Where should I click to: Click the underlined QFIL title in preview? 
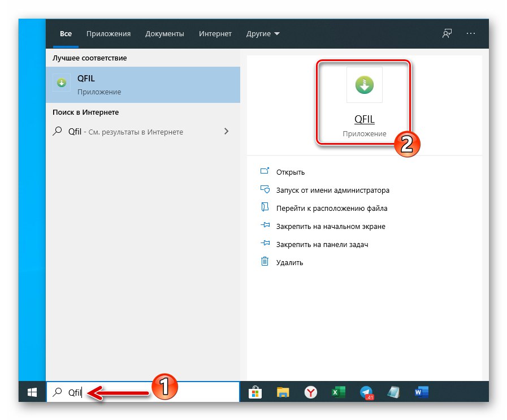pyautogui.click(x=365, y=119)
